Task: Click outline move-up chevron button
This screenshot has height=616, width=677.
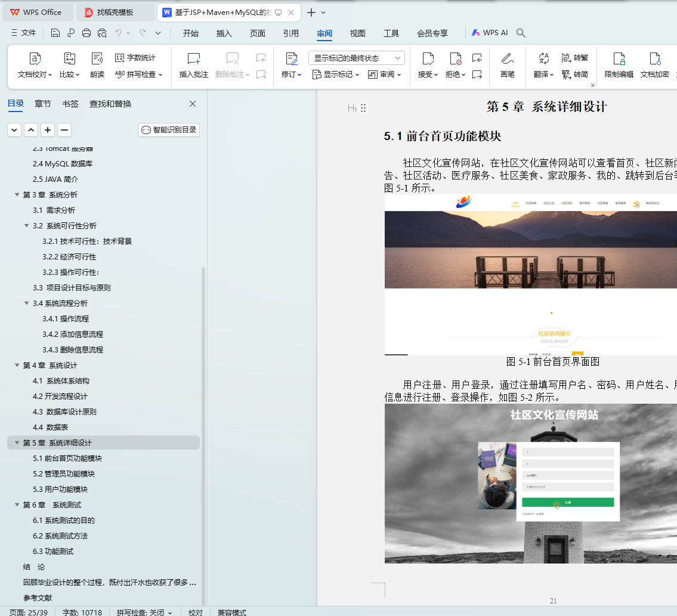Action: (x=31, y=130)
